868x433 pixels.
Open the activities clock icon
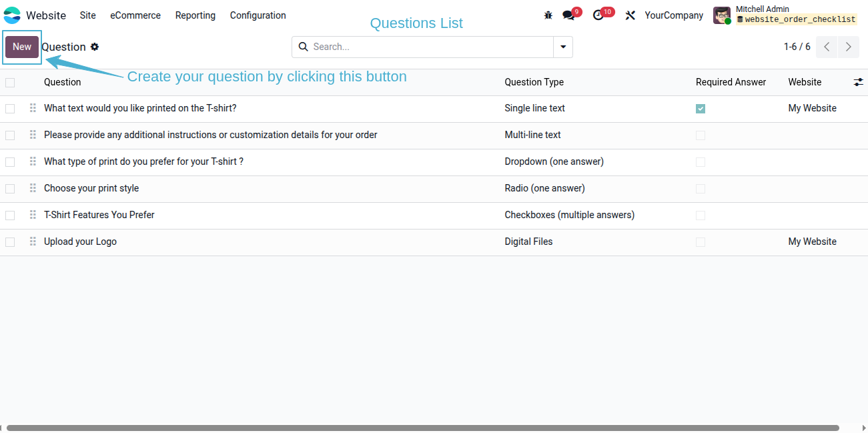[x=598, y=15]
